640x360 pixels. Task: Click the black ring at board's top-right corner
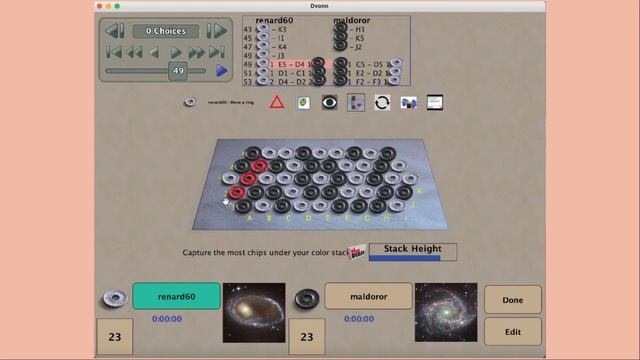(x=388, y=153)
